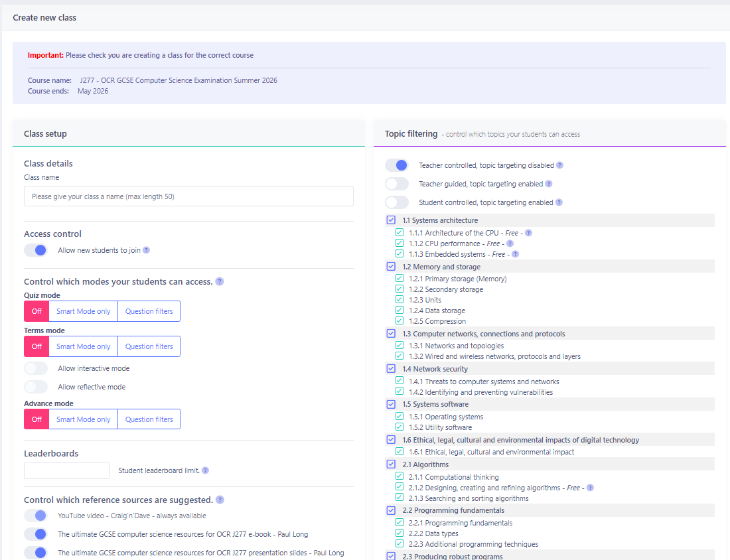Click help icon beside Teacher controlled topic targeting
Image resolution: width=730 pixels, height=560 pixels.
click(559, 165)
